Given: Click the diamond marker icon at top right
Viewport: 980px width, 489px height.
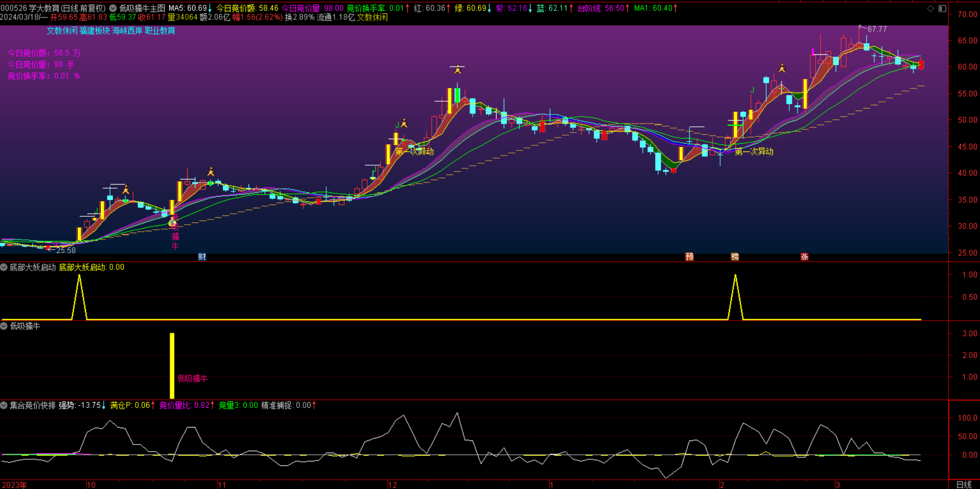Looking at the screenshot, I should pos(930,8).
